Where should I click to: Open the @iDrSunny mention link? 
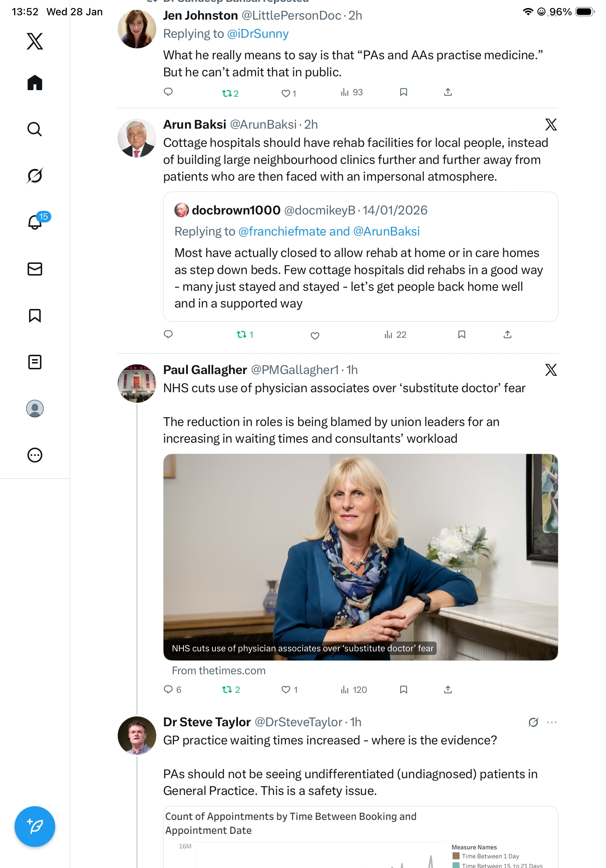[x=258, y=34]
